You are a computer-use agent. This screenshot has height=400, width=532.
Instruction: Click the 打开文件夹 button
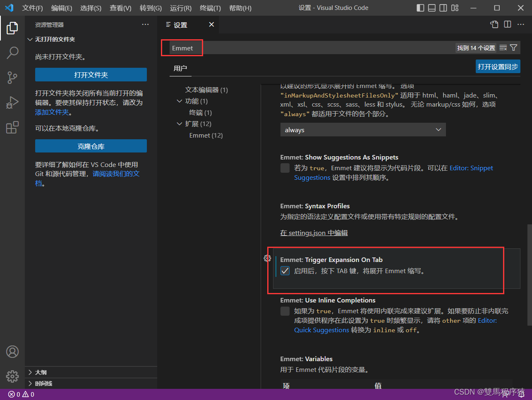[91, 75]
